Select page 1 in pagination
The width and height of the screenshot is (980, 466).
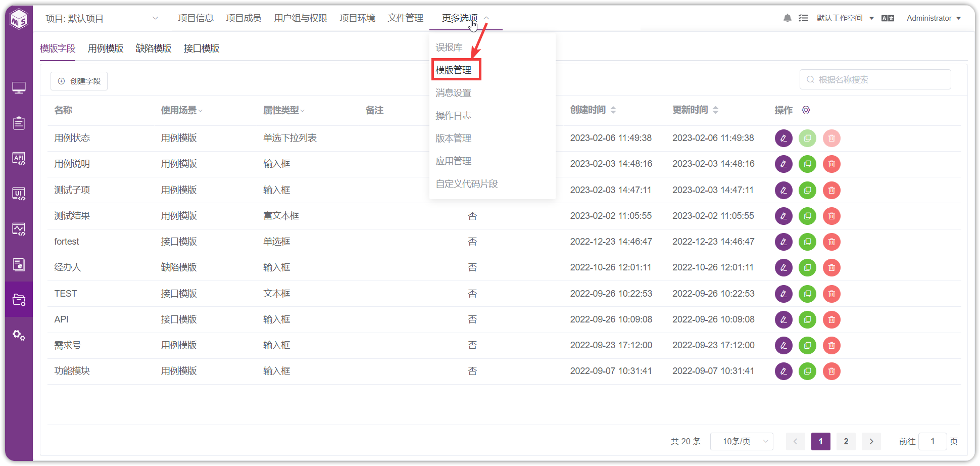821,441
